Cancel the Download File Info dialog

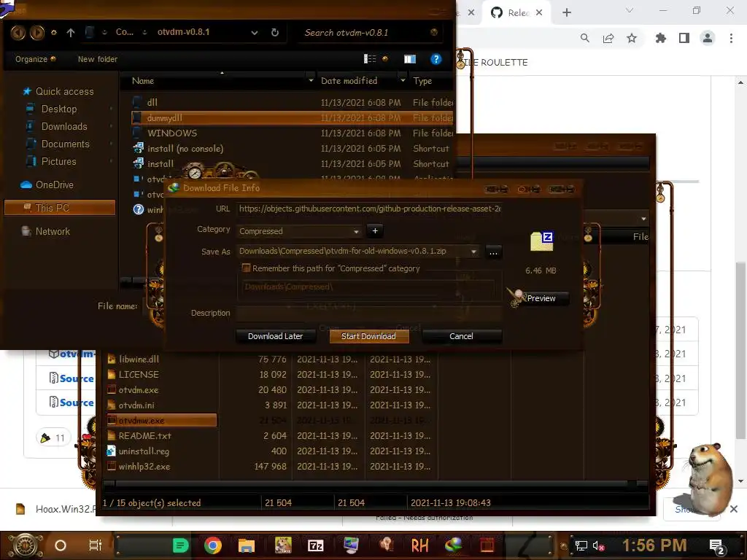pyautogui.click(x=461, y=336)
